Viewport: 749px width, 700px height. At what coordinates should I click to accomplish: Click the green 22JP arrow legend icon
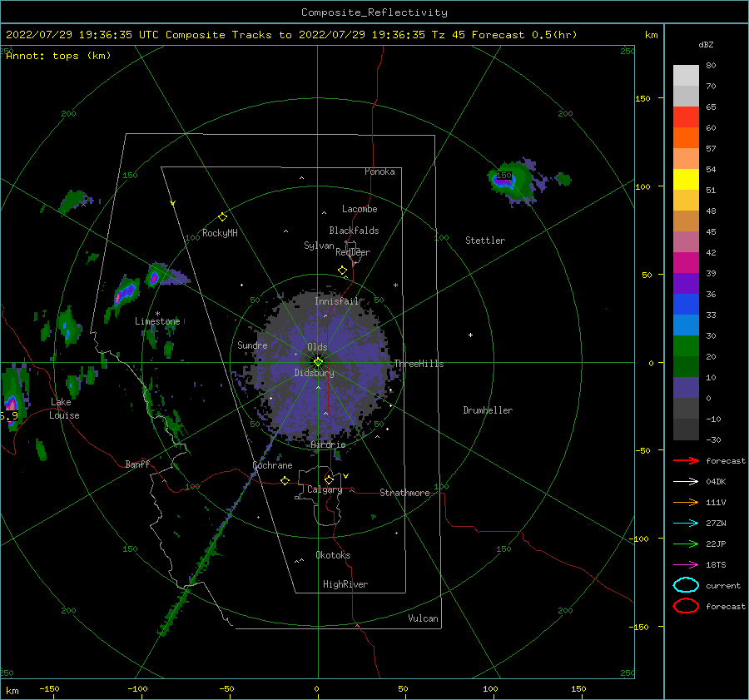[686, 544]
